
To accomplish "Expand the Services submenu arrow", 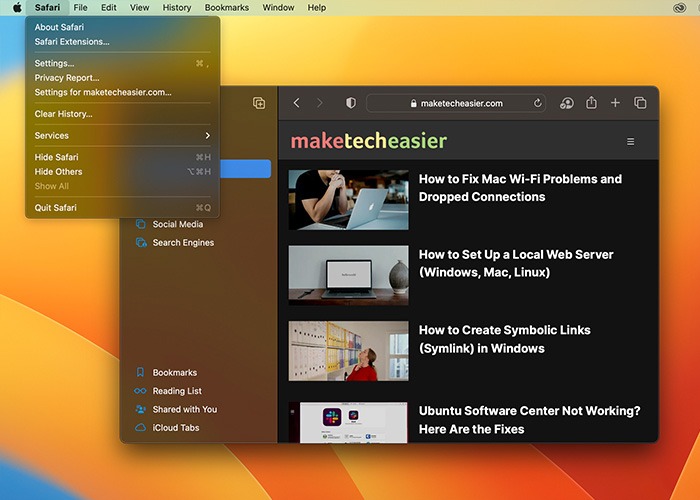I will tap(207, 135).
